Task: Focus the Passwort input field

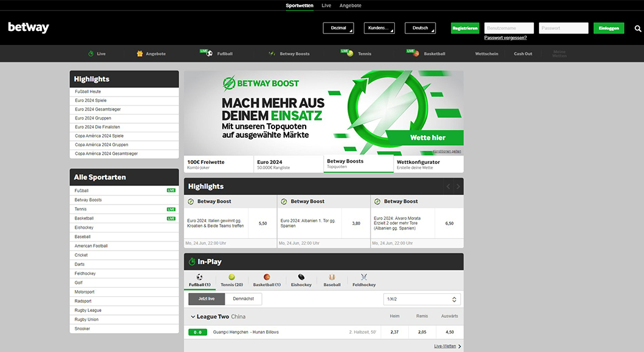Action: pos(564,28)
